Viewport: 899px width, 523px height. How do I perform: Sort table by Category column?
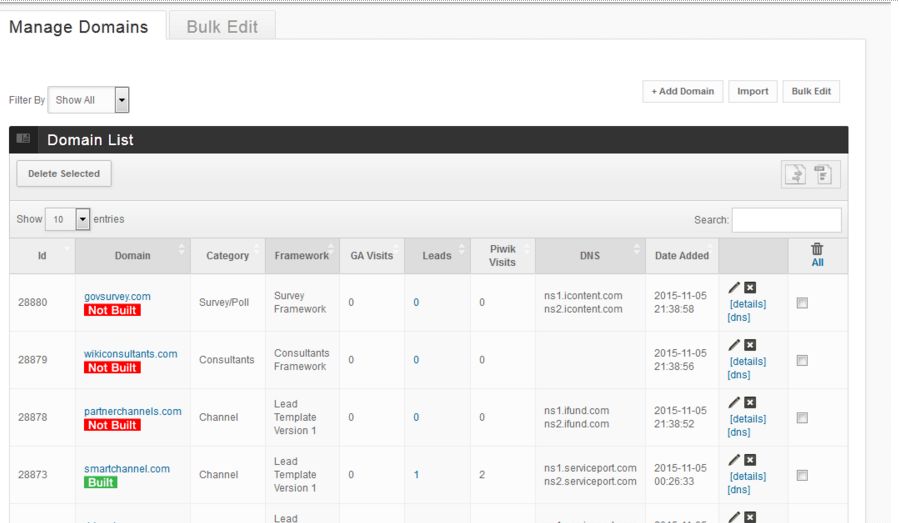pos(228,256)
